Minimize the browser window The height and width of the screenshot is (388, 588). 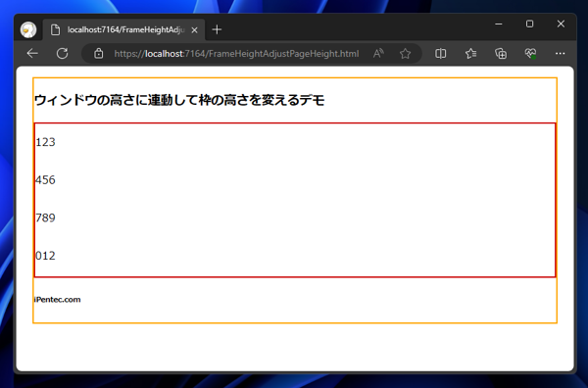point(499,24)
